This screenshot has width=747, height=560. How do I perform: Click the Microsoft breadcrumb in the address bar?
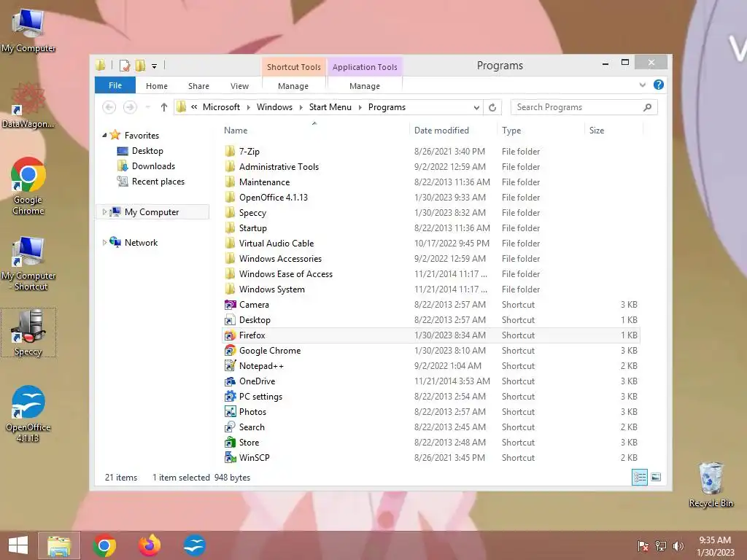pyautogui.click(x=221, y=107)
